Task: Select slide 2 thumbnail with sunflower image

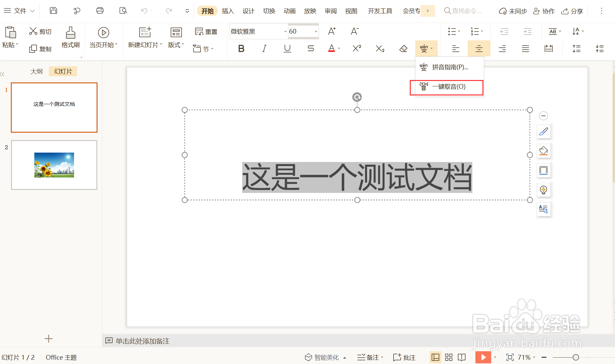Action: click(x=54, y=165)
